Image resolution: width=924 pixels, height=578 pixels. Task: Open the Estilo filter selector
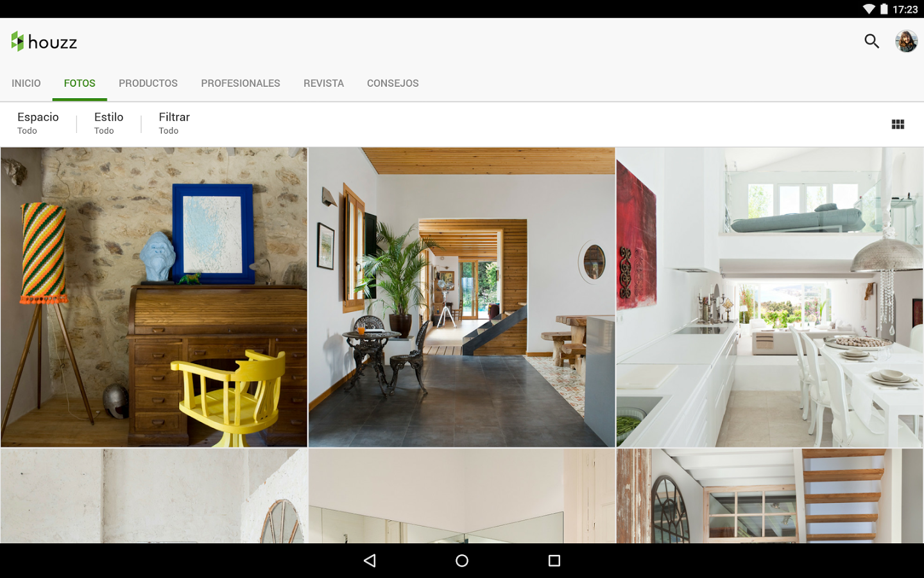pos(108,122)
